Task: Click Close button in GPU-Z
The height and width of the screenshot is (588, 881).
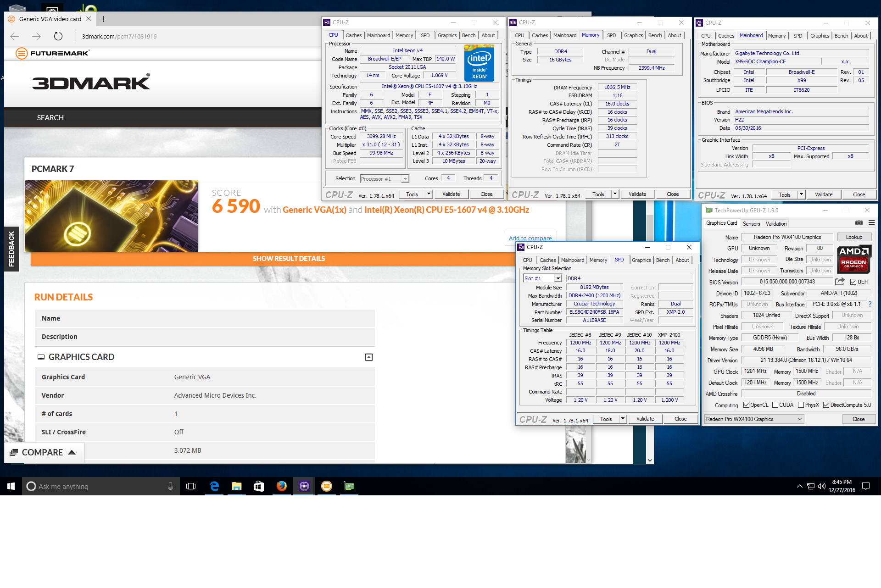Action: pyautogui.click(x=859, y=419)
